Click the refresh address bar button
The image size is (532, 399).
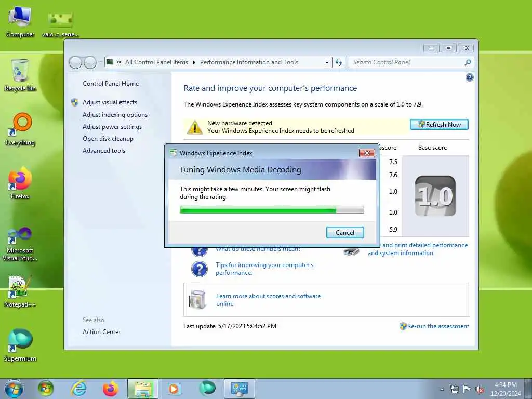click(339, 62)
